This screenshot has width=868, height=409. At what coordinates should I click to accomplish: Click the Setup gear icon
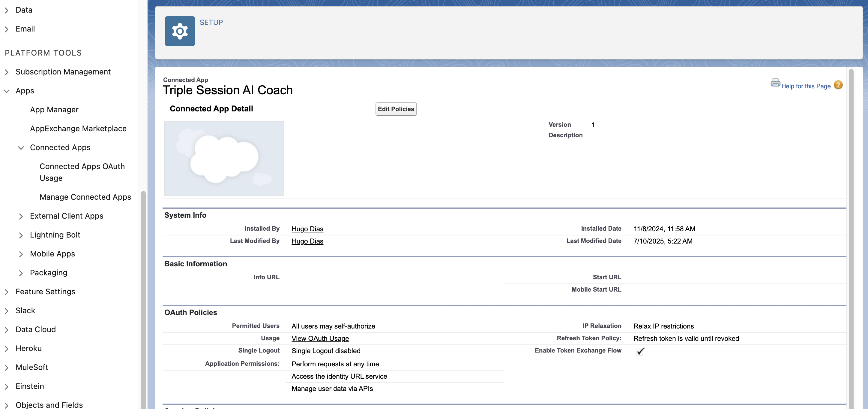(180, 31)
